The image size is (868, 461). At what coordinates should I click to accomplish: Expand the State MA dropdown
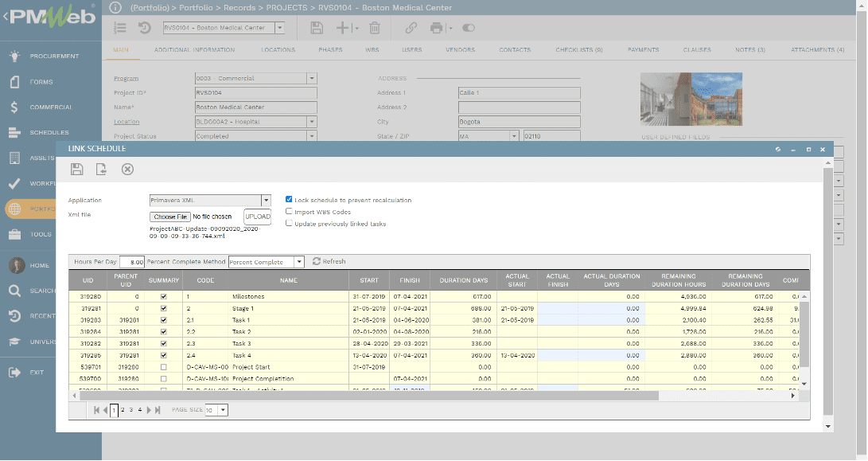coord(514,135)
